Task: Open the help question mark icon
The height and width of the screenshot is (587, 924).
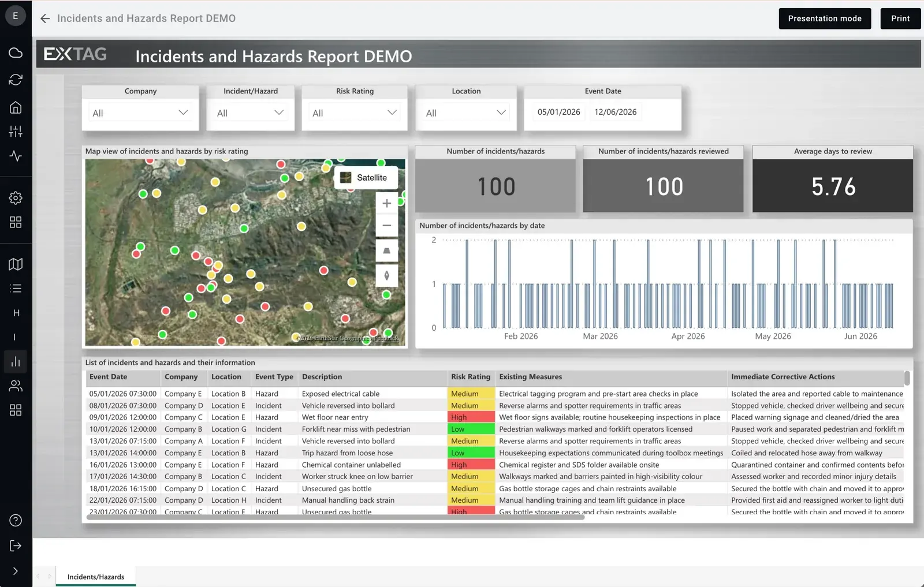Action: click(x=16, y=520)
